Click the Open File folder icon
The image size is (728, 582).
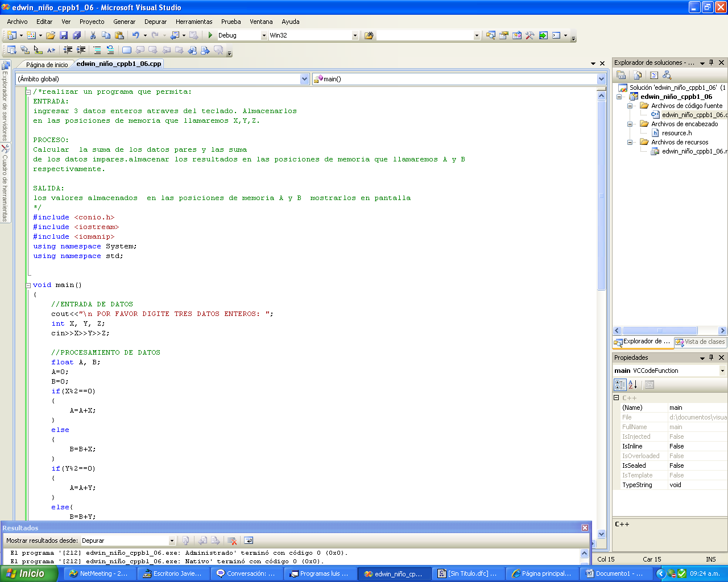pos(51,35)
